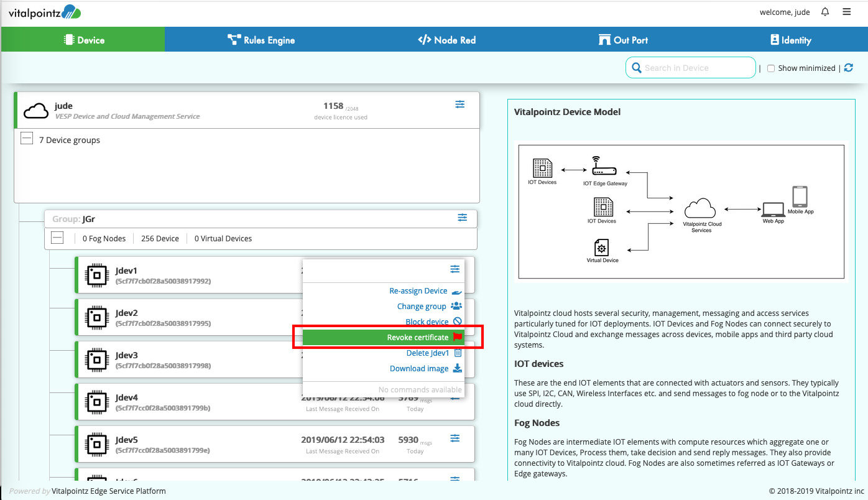Collapse the 7 Device groups tree
The image size is (868, 500).
click(27, 139)
